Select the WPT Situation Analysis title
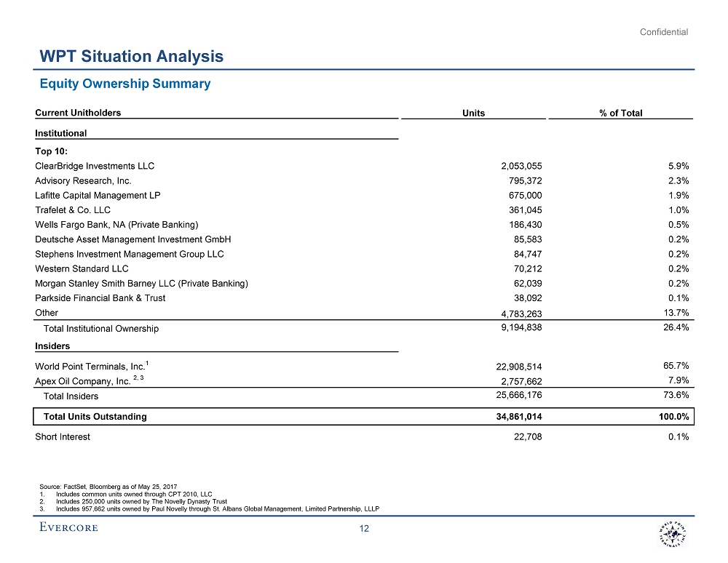 coord(131,57)
